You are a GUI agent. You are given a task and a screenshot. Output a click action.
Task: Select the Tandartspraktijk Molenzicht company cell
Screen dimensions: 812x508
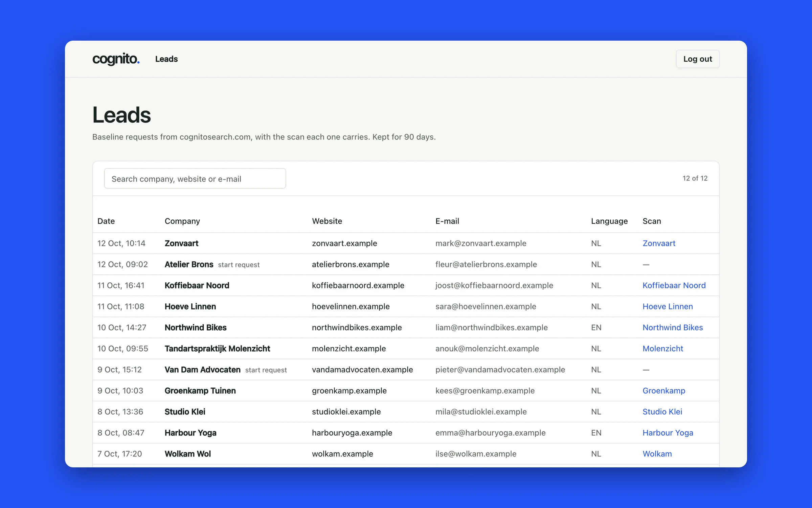[x=217, y=348]
